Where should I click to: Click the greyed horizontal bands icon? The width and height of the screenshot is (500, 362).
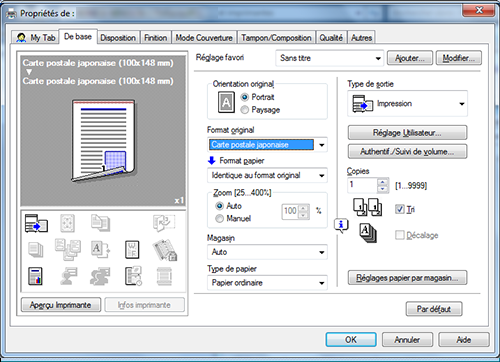tap(164, 276)
